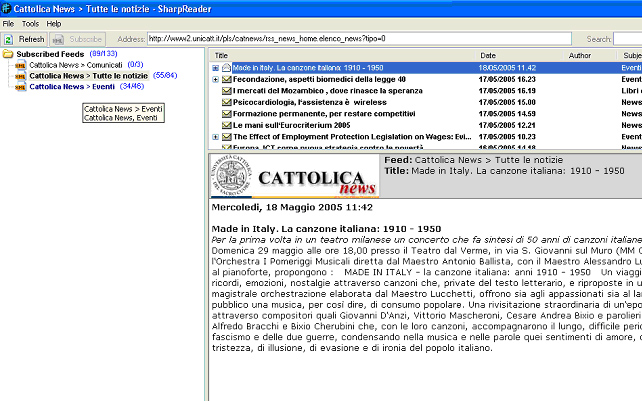Click the Subscribed Feeds folder icon

[8, 53]
